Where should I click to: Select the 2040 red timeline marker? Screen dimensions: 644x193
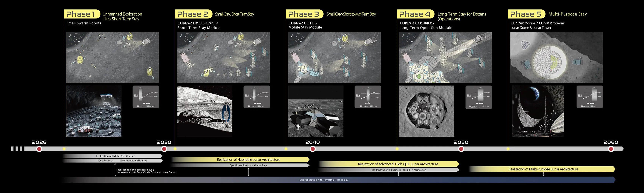[313, 149]
